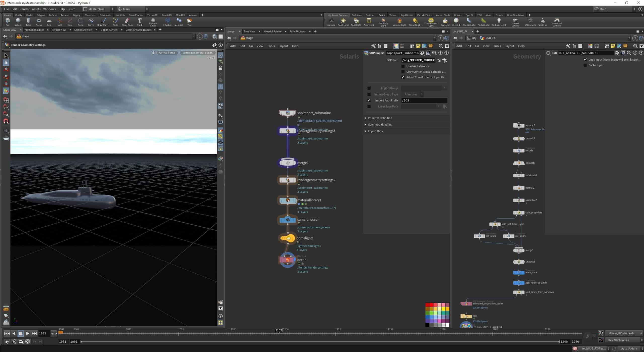Switch to the Geometry Spreadsheet tab

(138, 30)
